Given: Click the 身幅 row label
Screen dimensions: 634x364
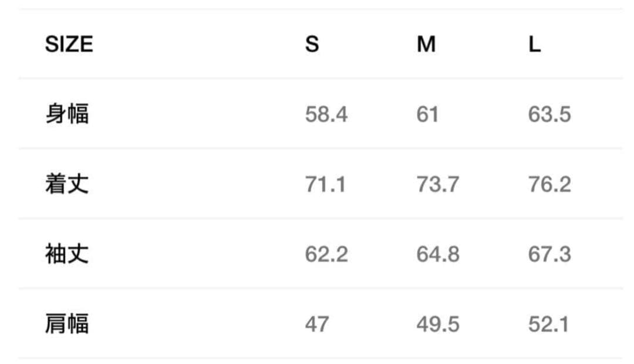Looking at the screenshot, I should [x=67, y=114].
